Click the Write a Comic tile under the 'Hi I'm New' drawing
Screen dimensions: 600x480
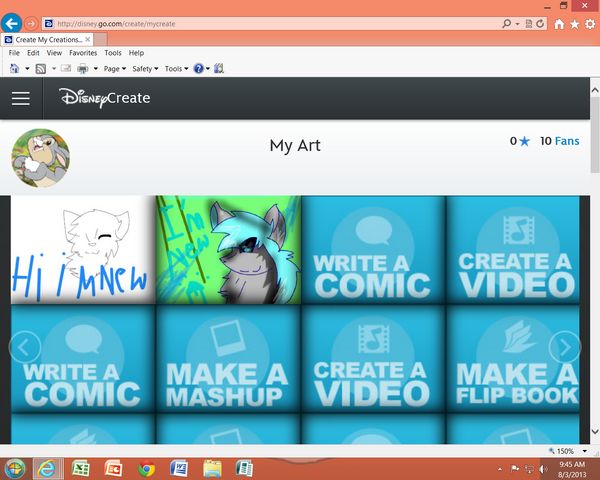click(x=83, y=359)
